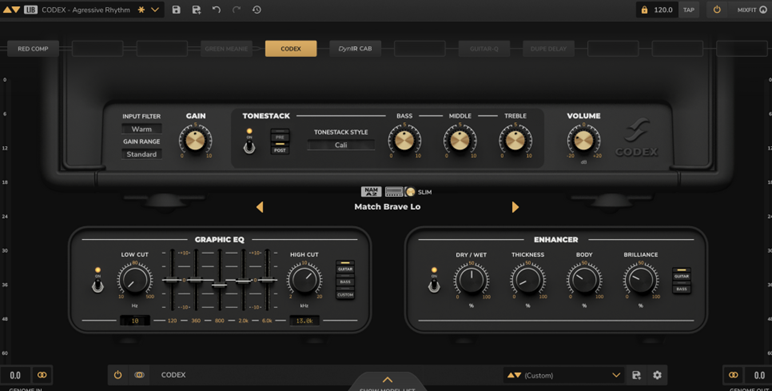Screen dimensions: 772x391
Task: Click the tempo lock icon
Action: click(x=644, y=10)
